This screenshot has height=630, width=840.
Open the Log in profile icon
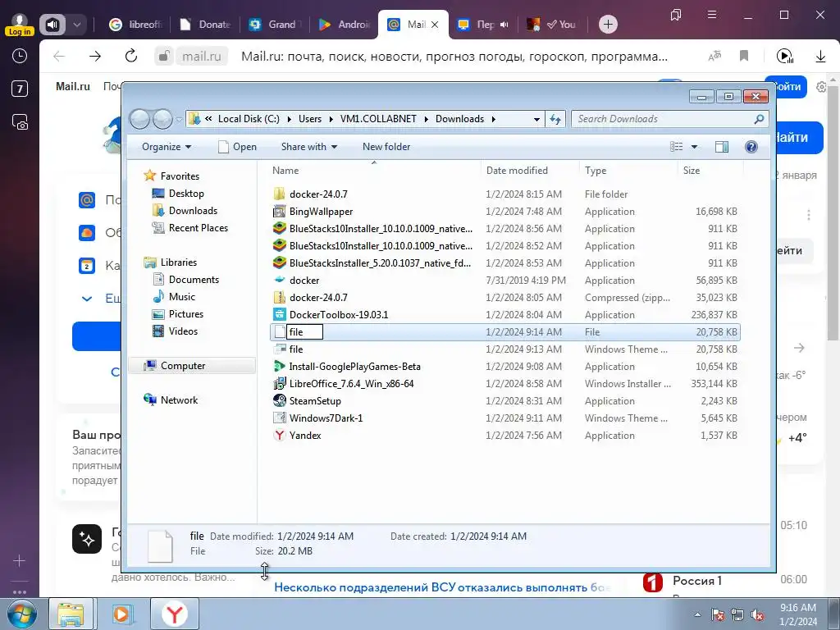point(20,24)
